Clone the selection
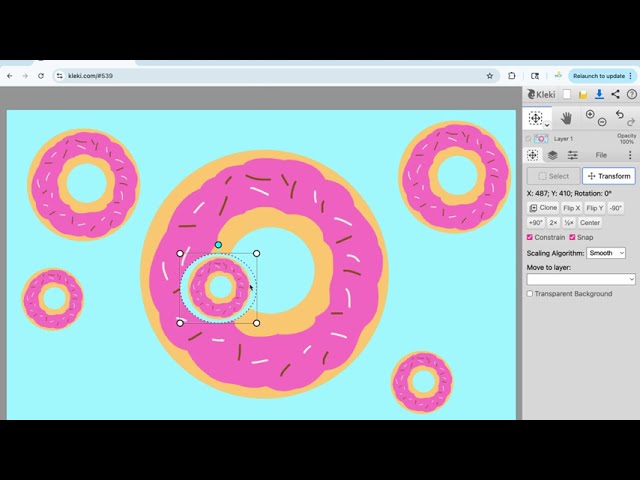Image resolution: width=640 pixels, height=480 pixels. click(x=543, y=208)
